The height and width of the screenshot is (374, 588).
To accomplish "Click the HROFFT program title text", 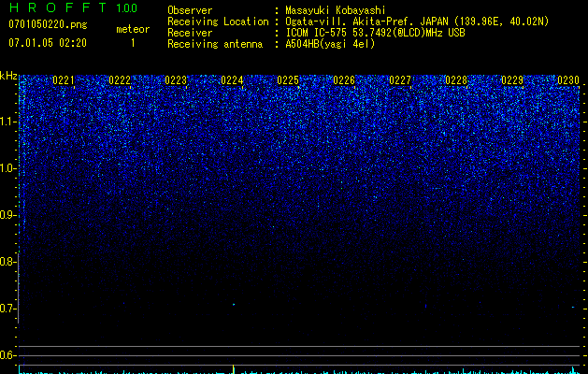I will (58, 7).
